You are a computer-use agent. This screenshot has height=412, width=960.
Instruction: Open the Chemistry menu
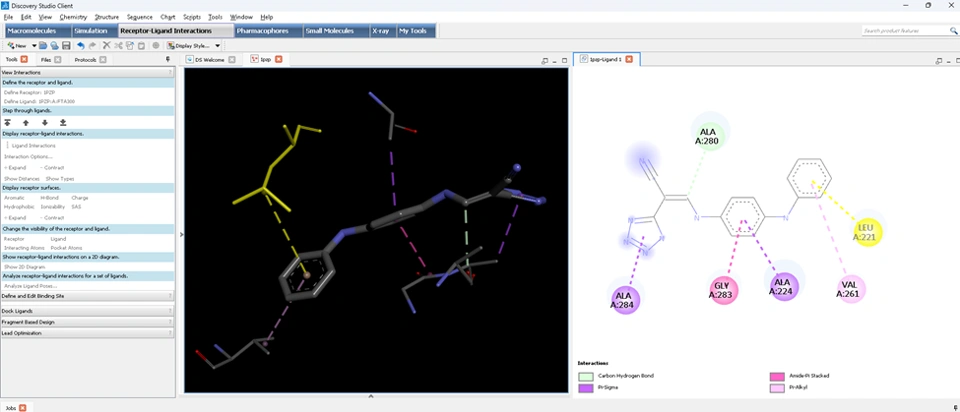click(73, 17)
